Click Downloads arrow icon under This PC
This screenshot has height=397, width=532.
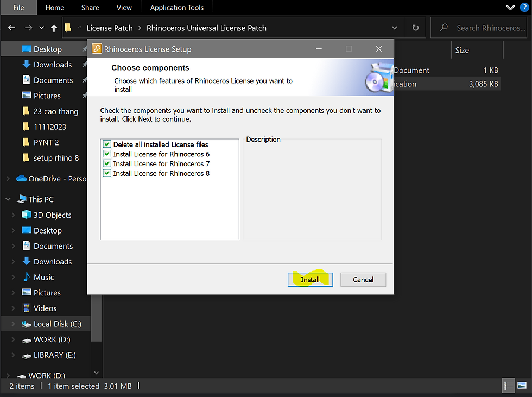click(27, 261)
